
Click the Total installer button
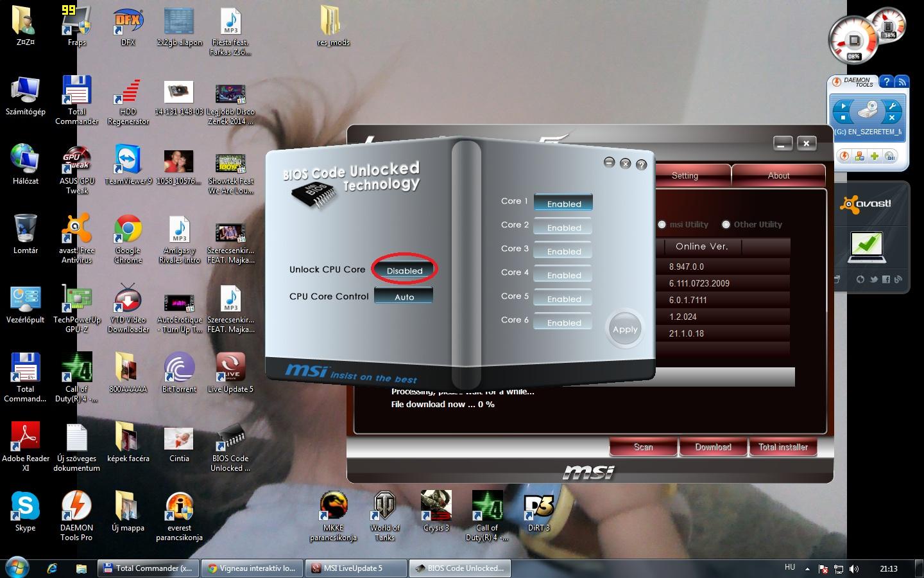(783, 447)
